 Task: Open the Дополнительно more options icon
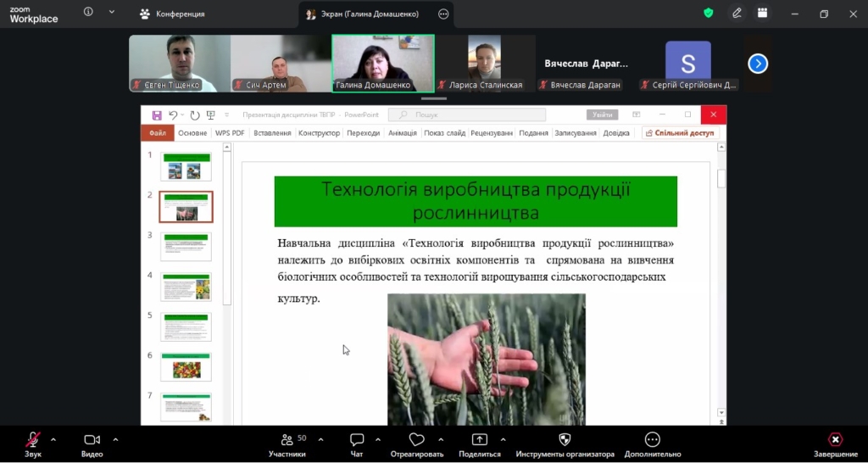tap(652, 440)
